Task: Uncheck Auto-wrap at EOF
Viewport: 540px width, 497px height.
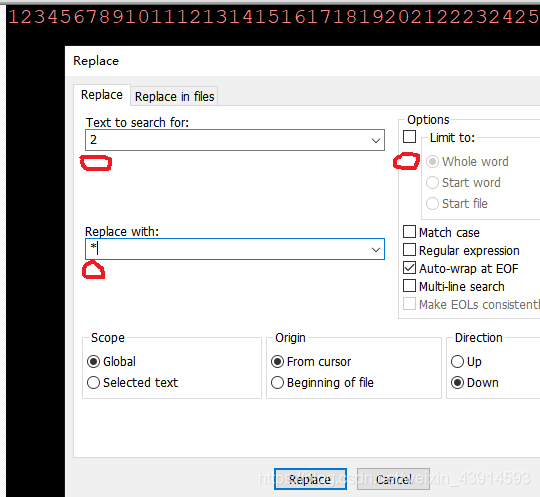Action: tap(409, 268)
